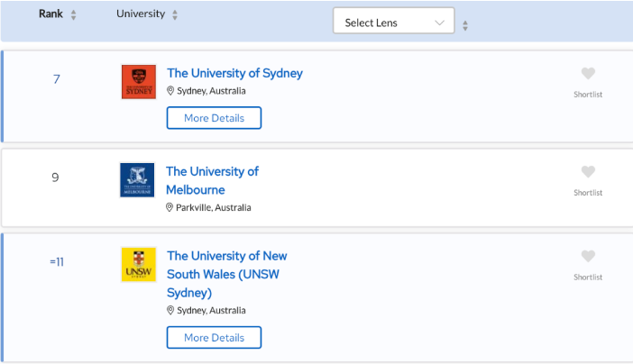Select rank number 7

(57, 79)
